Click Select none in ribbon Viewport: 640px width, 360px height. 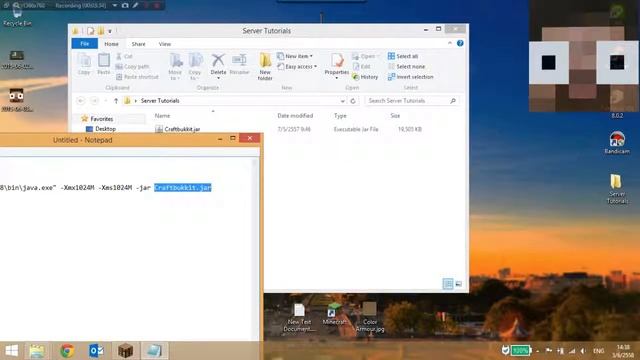[407, 67]
